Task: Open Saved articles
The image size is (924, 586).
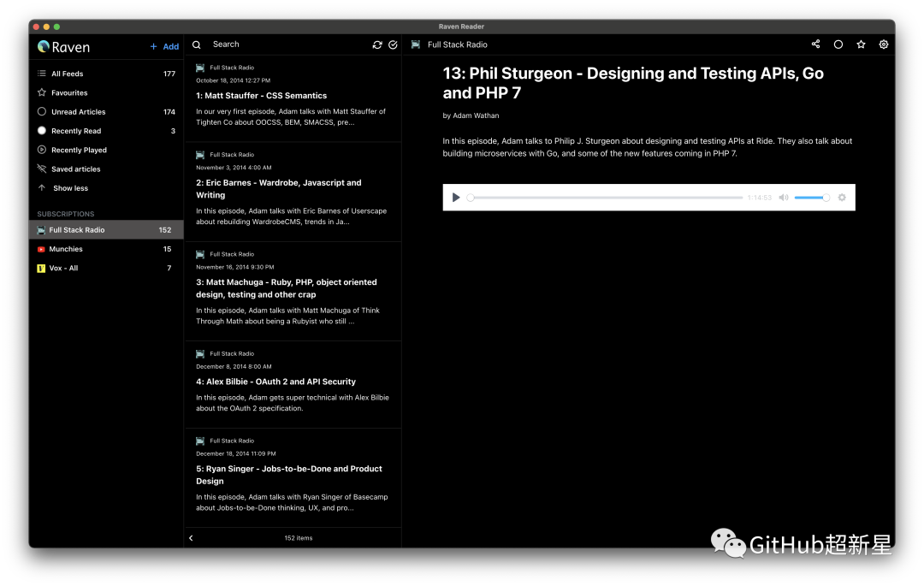Action: pos(106,169)
